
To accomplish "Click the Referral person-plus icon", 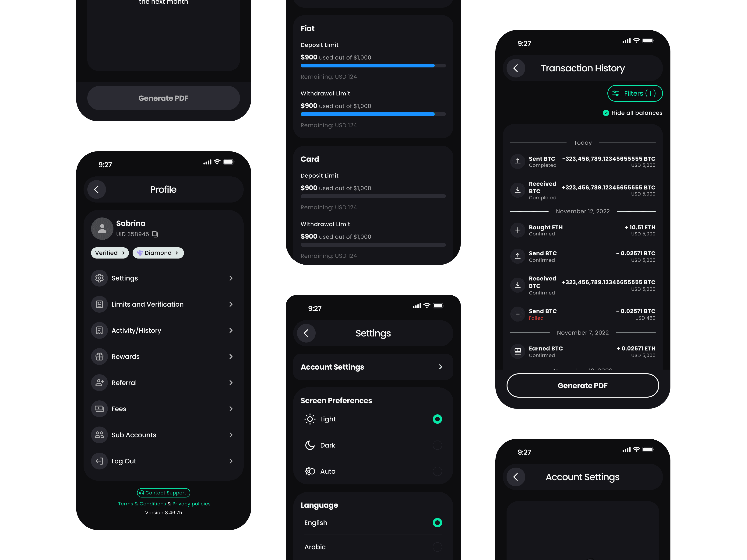I will click(99, 383).
